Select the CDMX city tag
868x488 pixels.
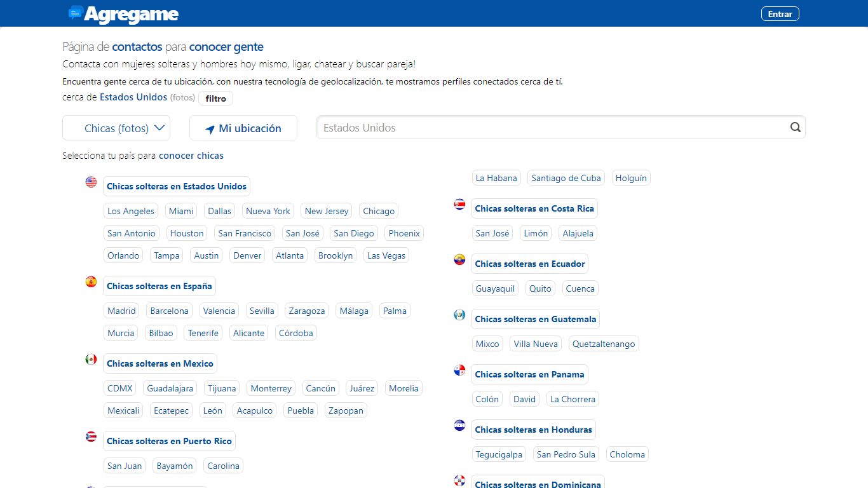(x=120, y=388)
